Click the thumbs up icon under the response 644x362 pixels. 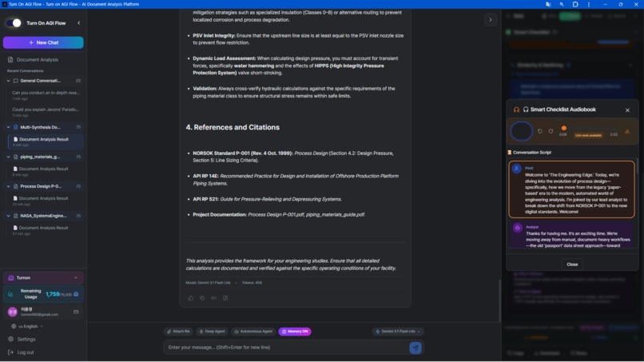click(x=191, y=298)
